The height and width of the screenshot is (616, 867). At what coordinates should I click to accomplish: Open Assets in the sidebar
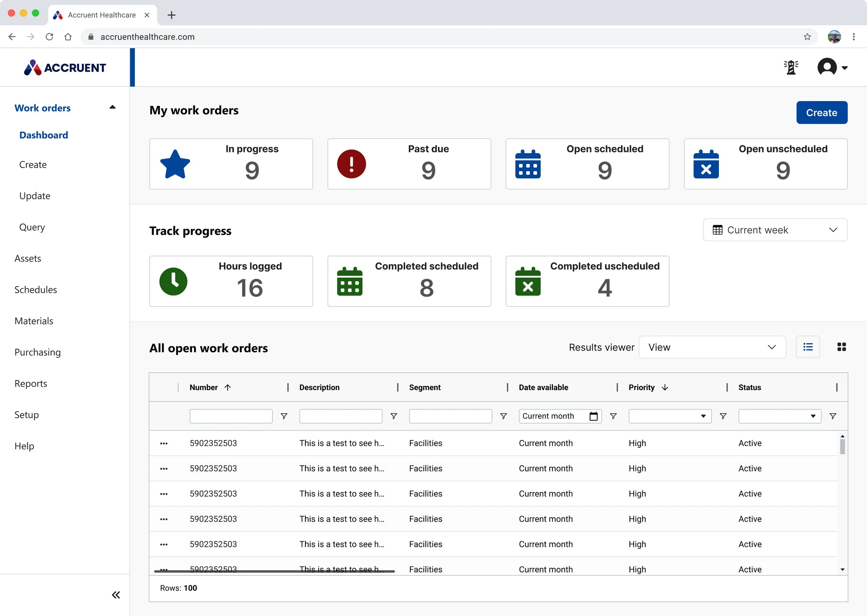coord(28,258)
